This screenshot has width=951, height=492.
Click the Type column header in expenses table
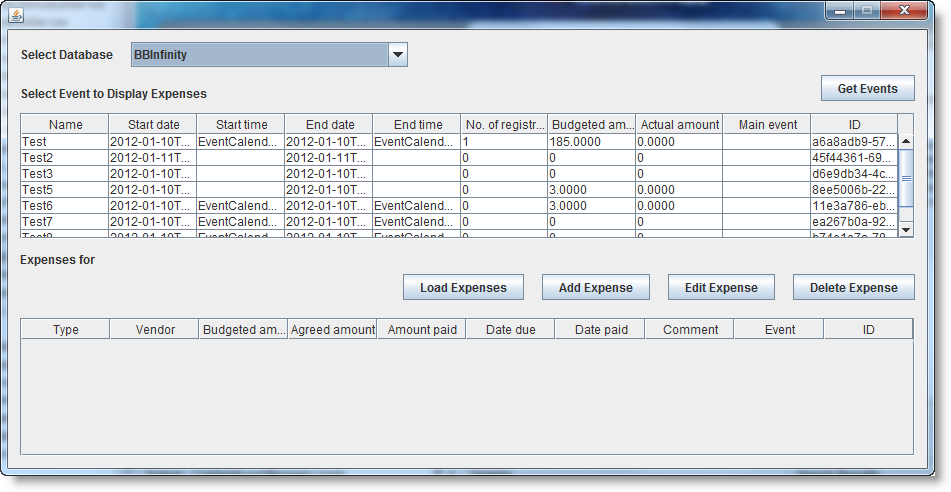66,329
